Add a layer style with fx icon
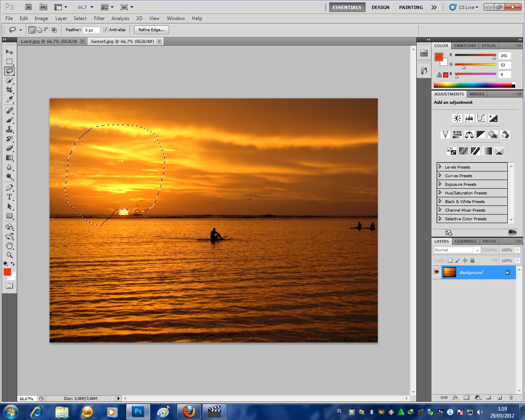 [x=455, y=397]
